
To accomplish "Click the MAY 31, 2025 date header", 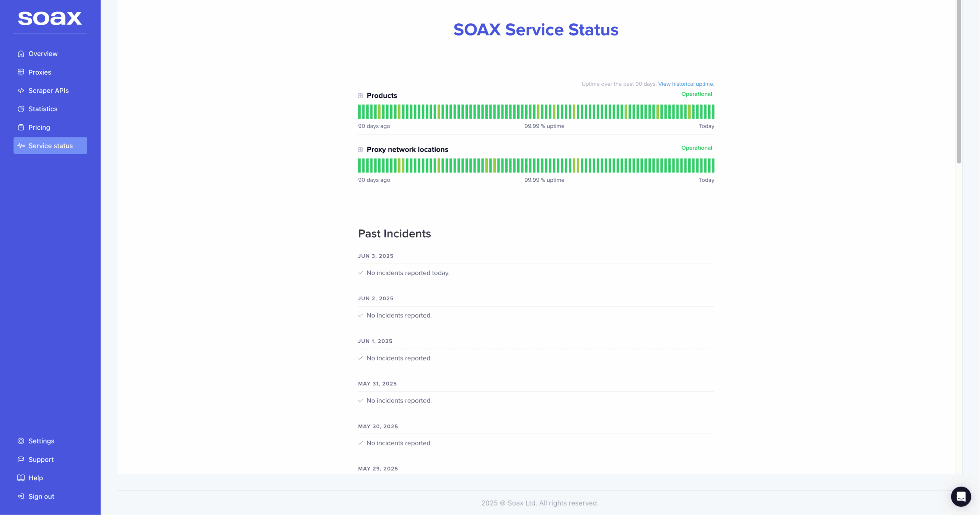I will point(377,384).
